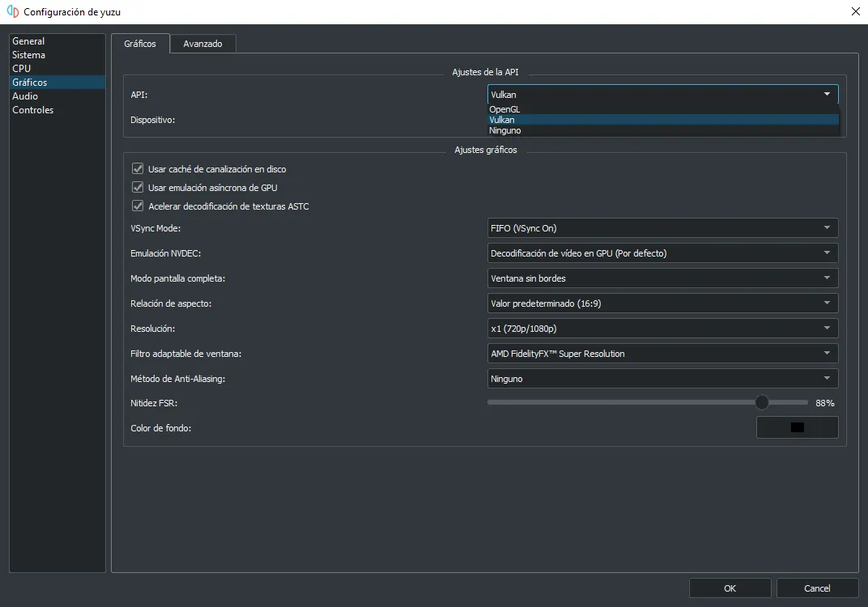Go to the Audio settings category
This screenshot has height=607, width=868.
pos(25,96)
